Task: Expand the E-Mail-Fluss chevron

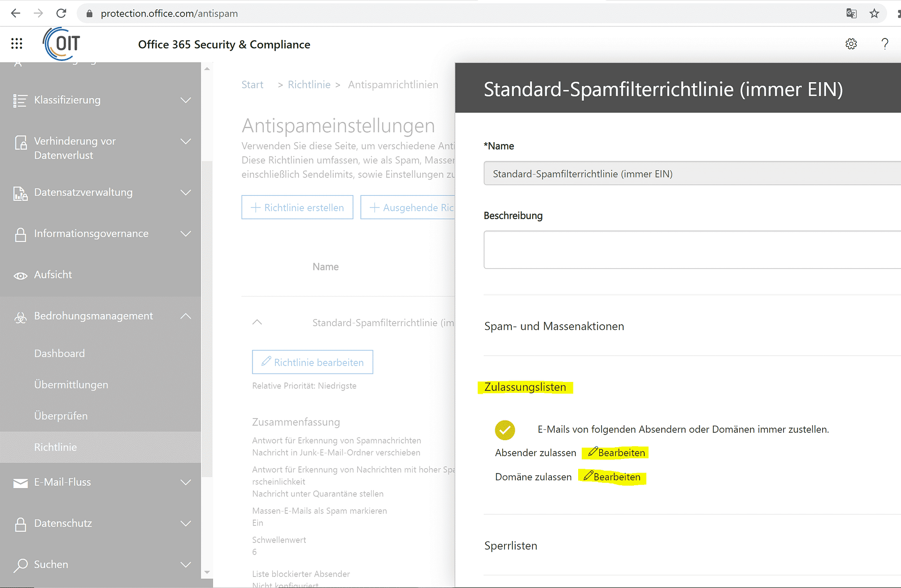Action: tap(186, 482)
